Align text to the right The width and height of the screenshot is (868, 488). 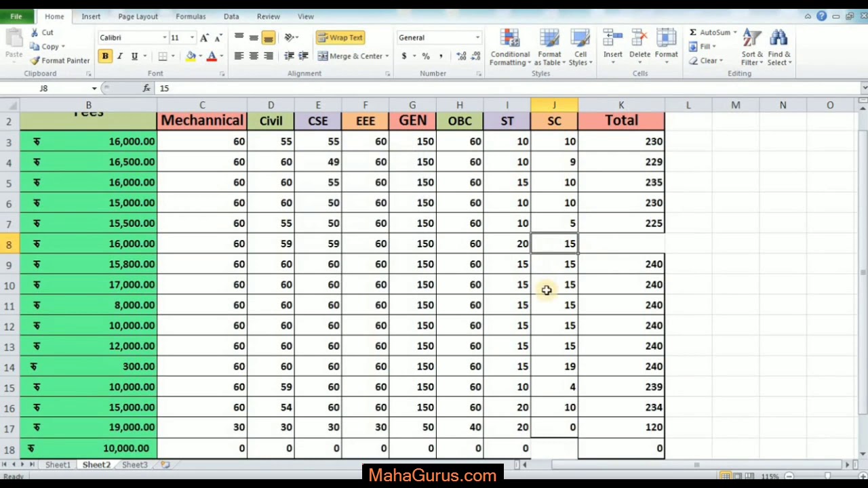[269, 56]
